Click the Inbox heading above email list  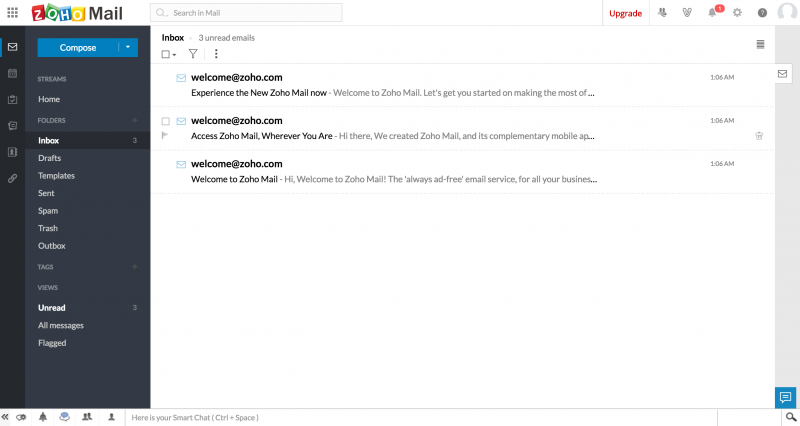[x=172, y=37]
